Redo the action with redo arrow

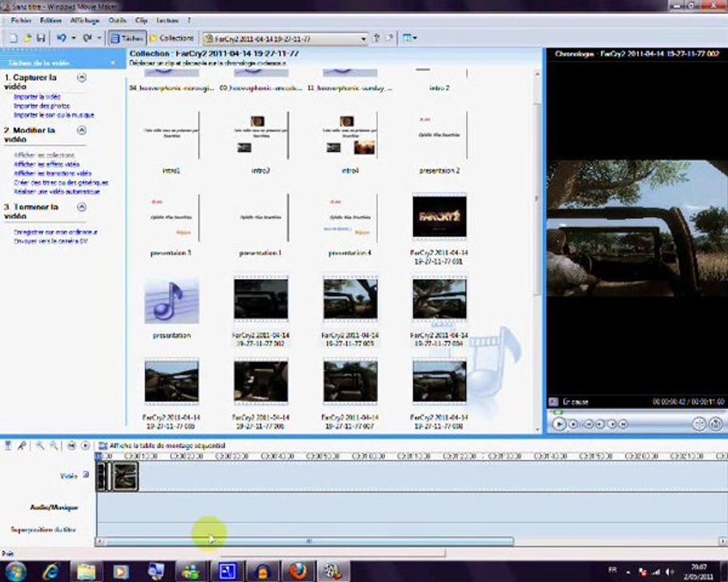(x=87, y=38)
